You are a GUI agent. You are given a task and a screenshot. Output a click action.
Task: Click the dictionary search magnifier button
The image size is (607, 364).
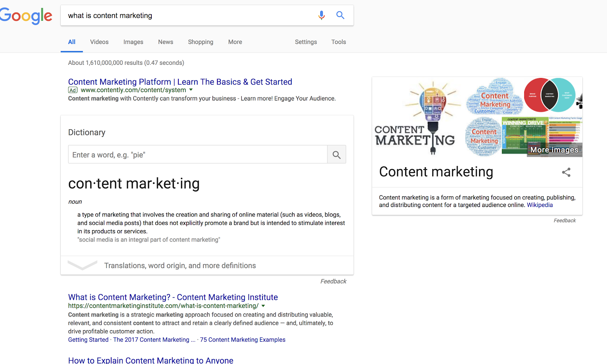(x=337, y=155)
